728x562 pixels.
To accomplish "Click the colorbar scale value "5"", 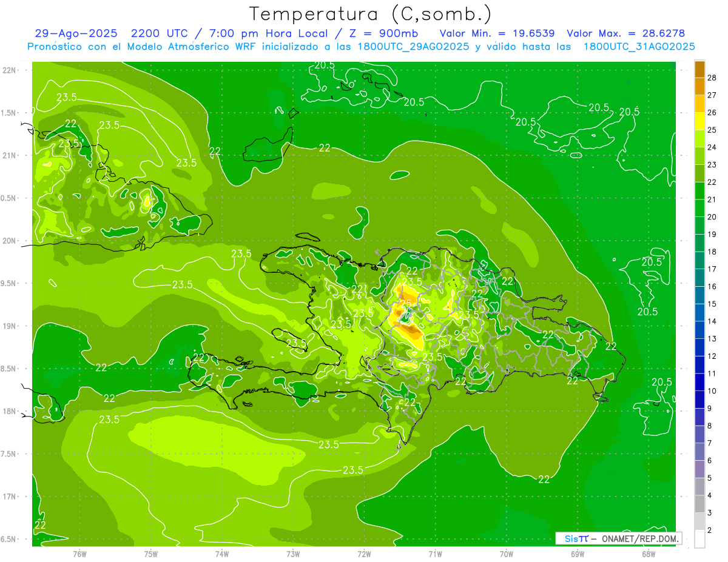I will (710, 478).
